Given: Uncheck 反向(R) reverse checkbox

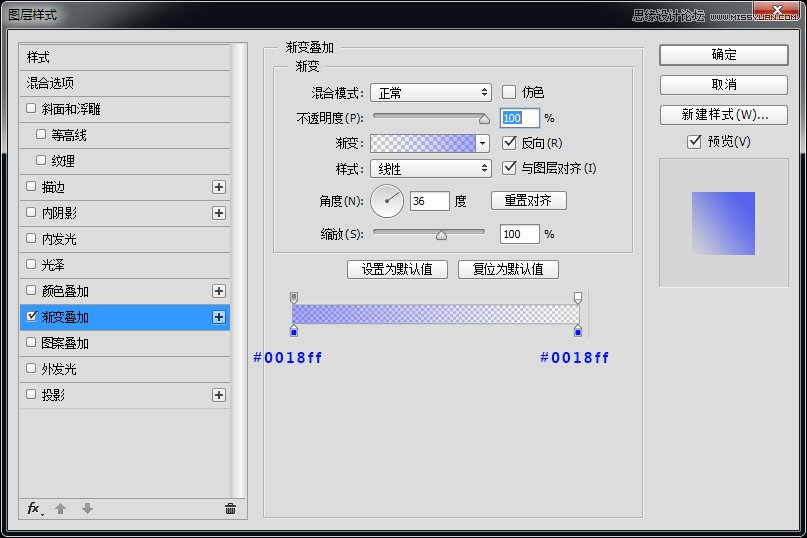Looking at the screenshot, I should coord(508,143).
